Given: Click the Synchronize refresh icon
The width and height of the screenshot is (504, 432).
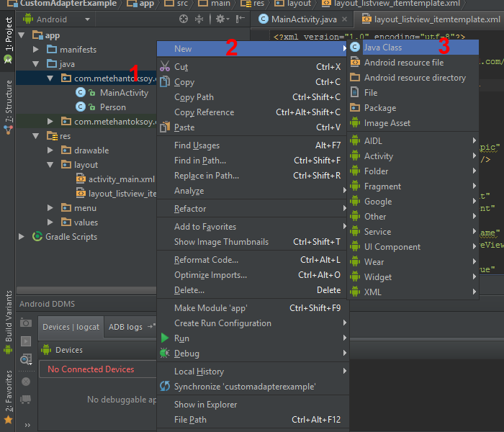Looking at the screenshot, I should (165, 386).
